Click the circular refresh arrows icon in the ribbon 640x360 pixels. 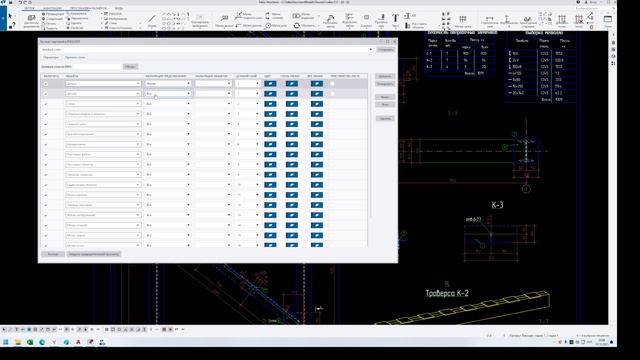pyautogui.click(x=297, y=25)
